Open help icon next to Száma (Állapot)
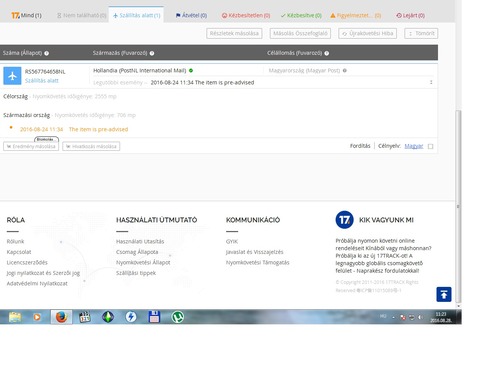Viewport: 480px width, 384px height. click(47, 53)
